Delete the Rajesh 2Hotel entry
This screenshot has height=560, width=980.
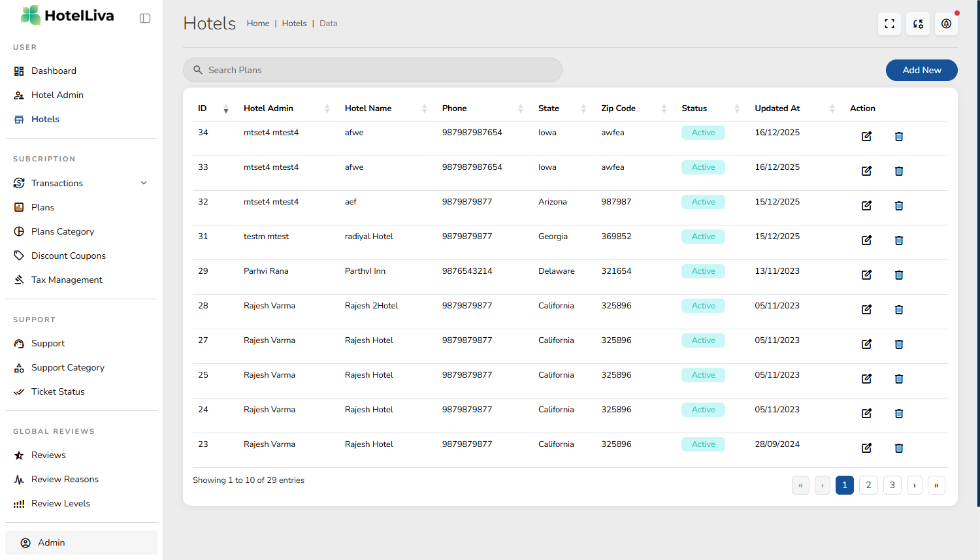coord(898,310)
